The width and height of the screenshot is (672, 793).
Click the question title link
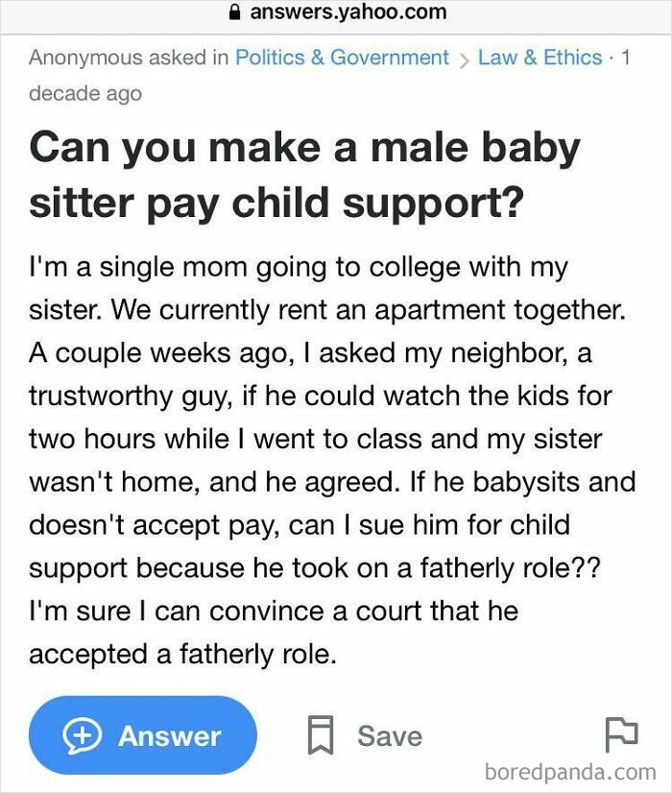point(305,175)
